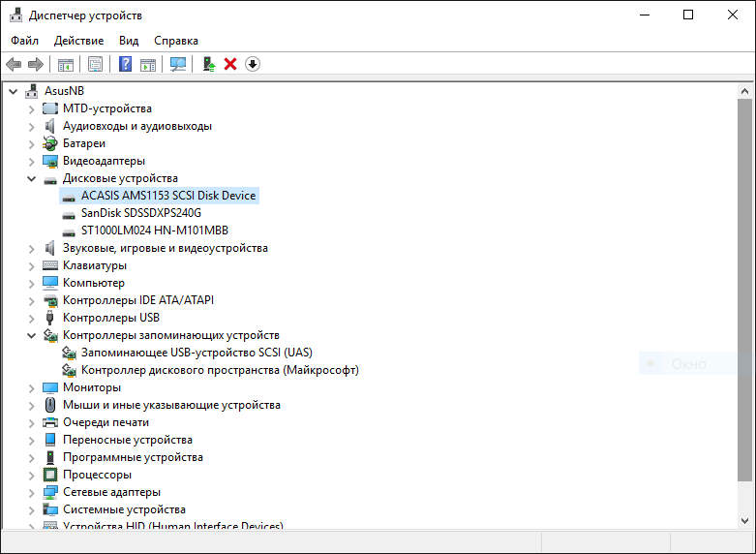Screen dimensions: 756x554
Task: Expand the Переносные устройства node
Action: tap(31, 440)
